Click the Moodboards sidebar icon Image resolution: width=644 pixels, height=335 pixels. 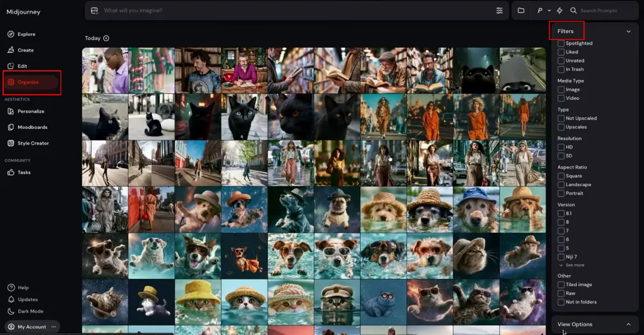click(11, 127)
